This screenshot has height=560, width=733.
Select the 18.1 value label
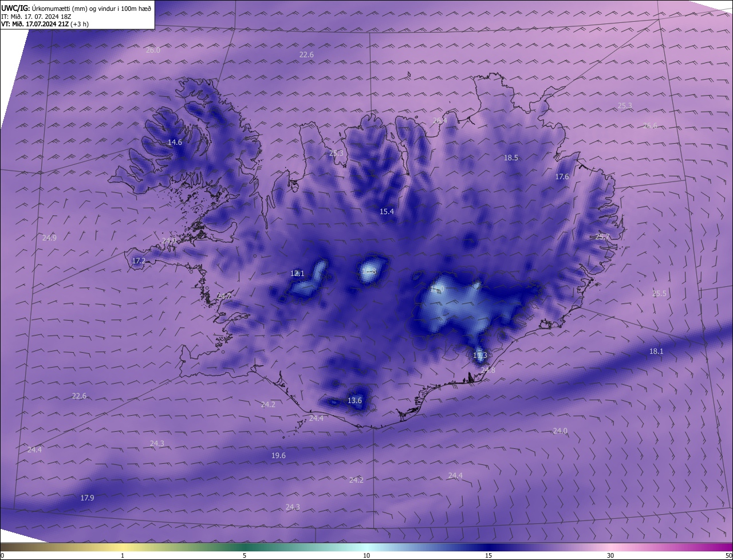(656, 352)
